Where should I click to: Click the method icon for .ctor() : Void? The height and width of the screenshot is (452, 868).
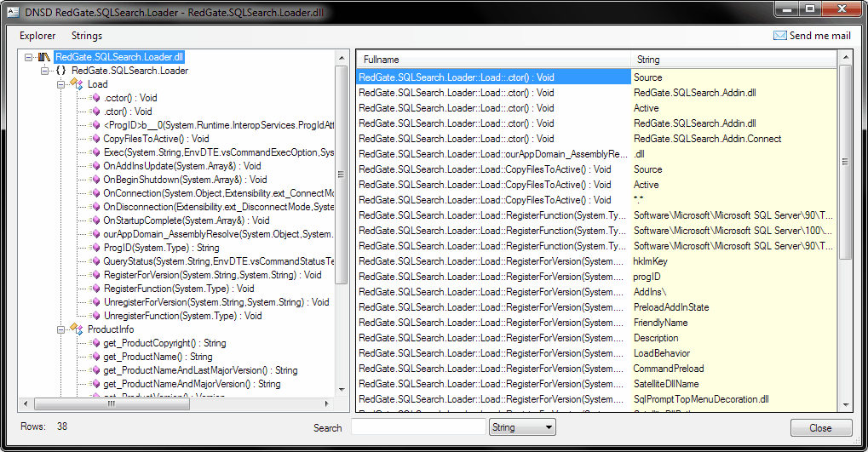click(95, 112)
